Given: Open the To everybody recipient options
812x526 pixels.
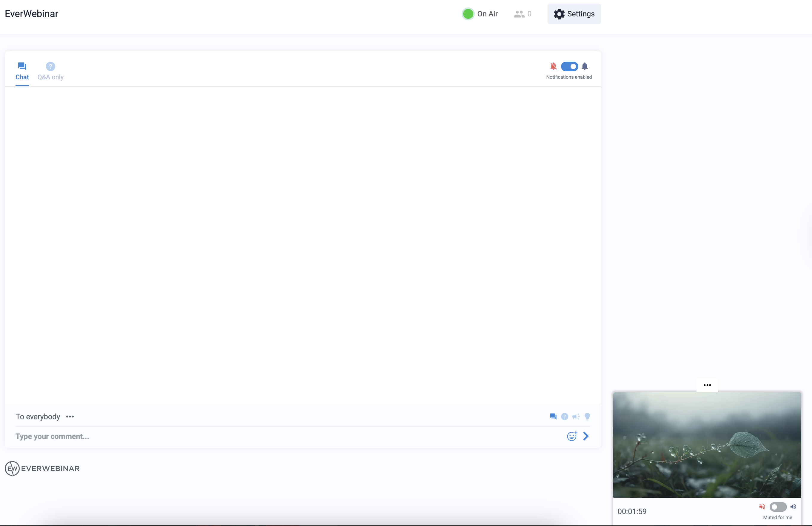Looking at the screenshot, I should pos(70,417).
